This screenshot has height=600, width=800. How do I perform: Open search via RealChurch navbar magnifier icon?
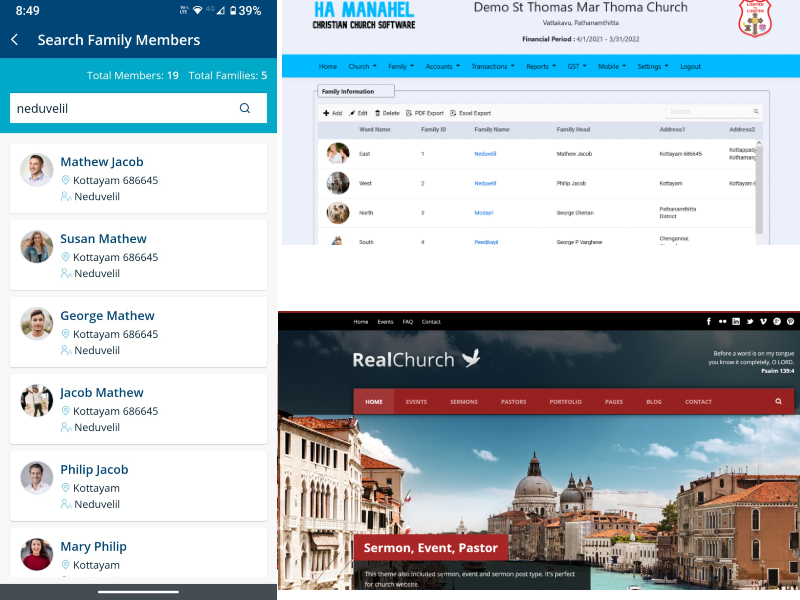click(778, 401)
